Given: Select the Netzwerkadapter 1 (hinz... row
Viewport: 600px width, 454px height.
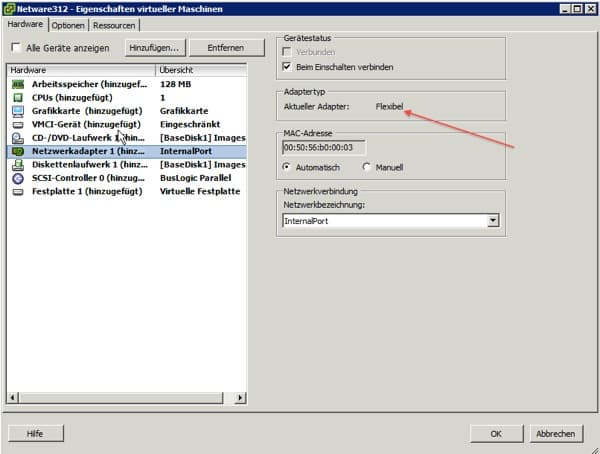Looking at the screenshot, I should coord(127,151).
